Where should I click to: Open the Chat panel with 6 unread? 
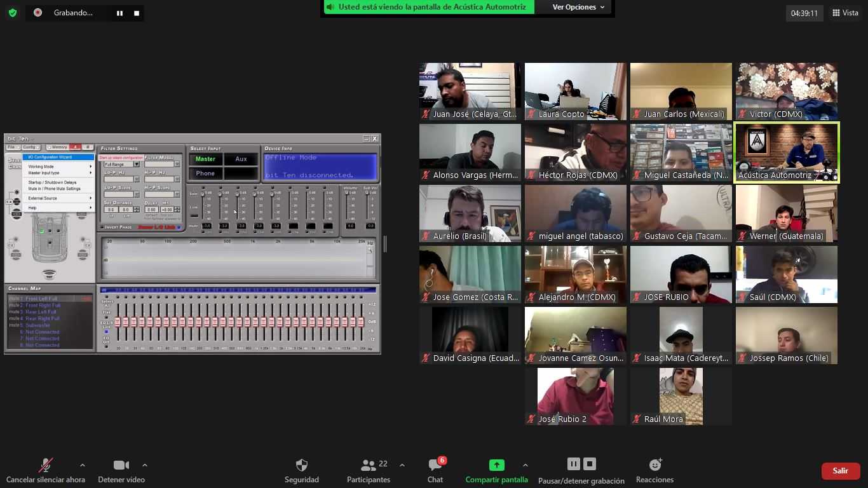435,470
